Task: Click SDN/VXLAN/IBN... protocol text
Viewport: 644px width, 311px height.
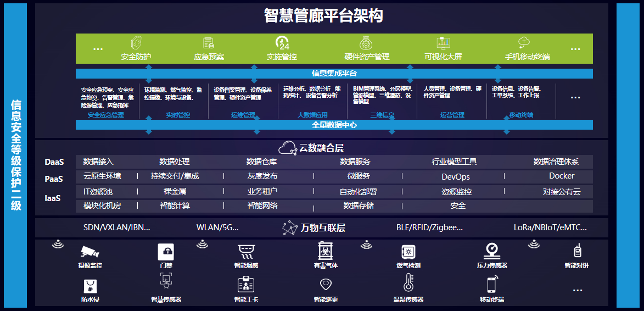Action: (117, 227)
